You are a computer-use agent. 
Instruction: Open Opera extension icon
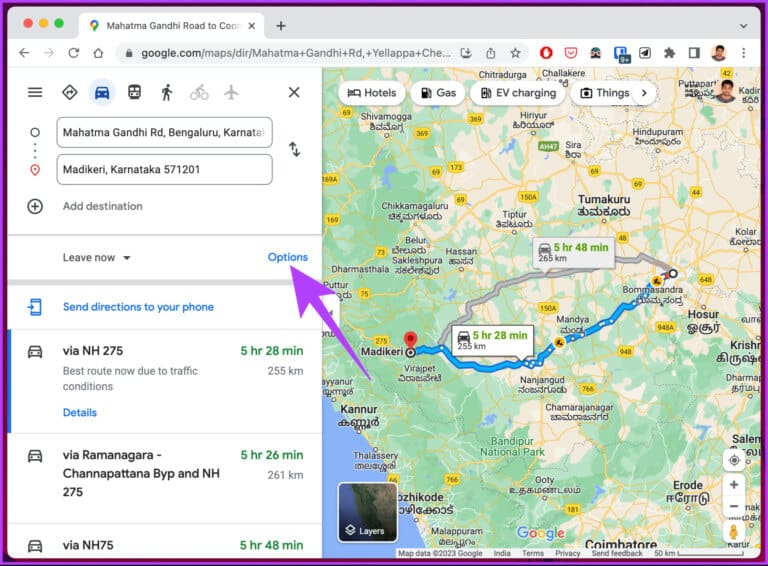[x=546, y=53]
